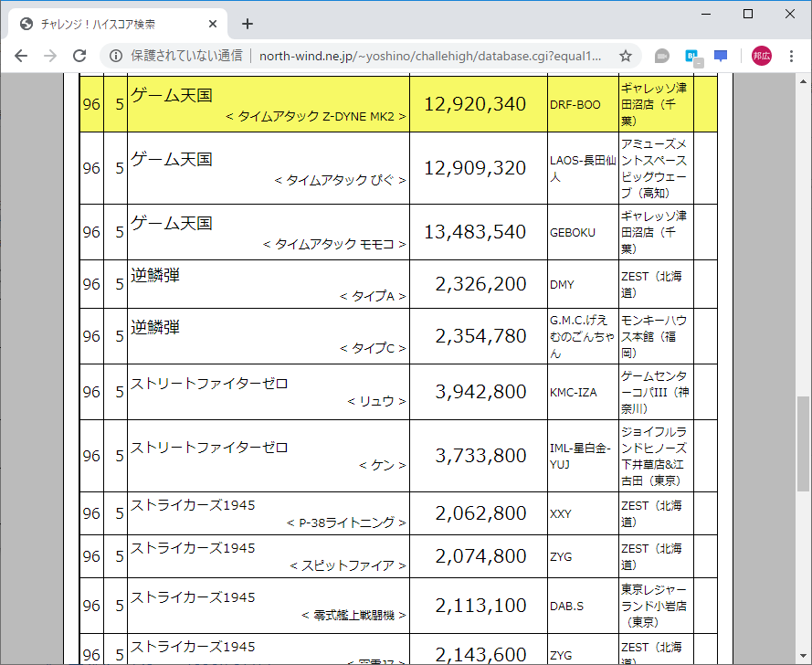Open a new tab with plus button
Screen dimensions: 812x665
point(248,24)
